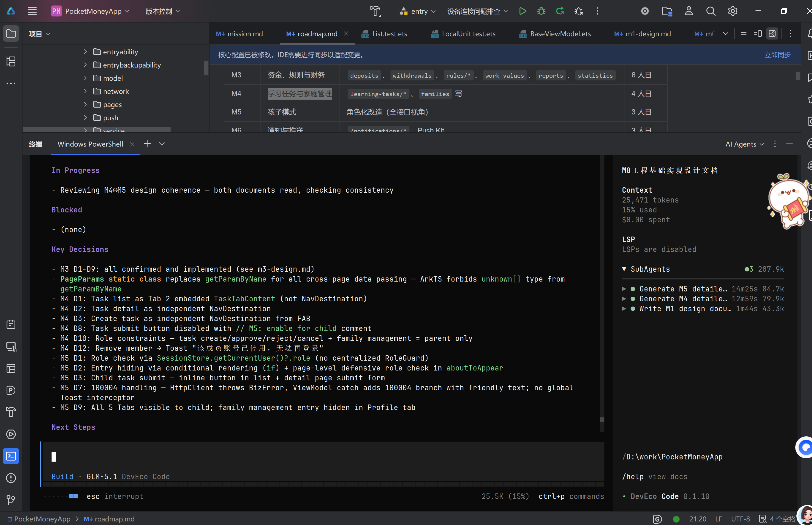
Task: Click the crosshair target icon in title bar
Action: coord(645,11)
